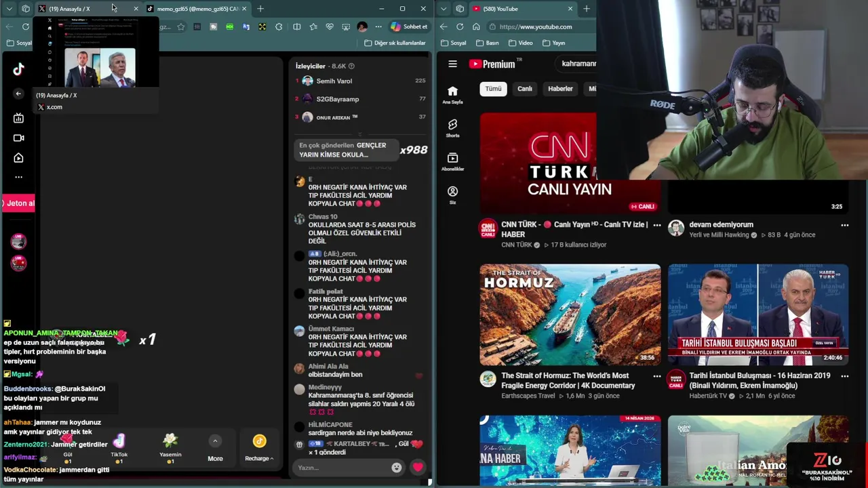Open the Basın bookmarks folder in the YouTube window
868x488 pixels.
[488, 43]
